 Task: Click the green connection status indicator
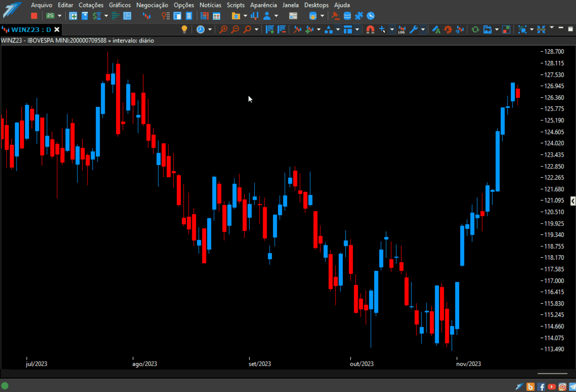(x=5, y=386)
